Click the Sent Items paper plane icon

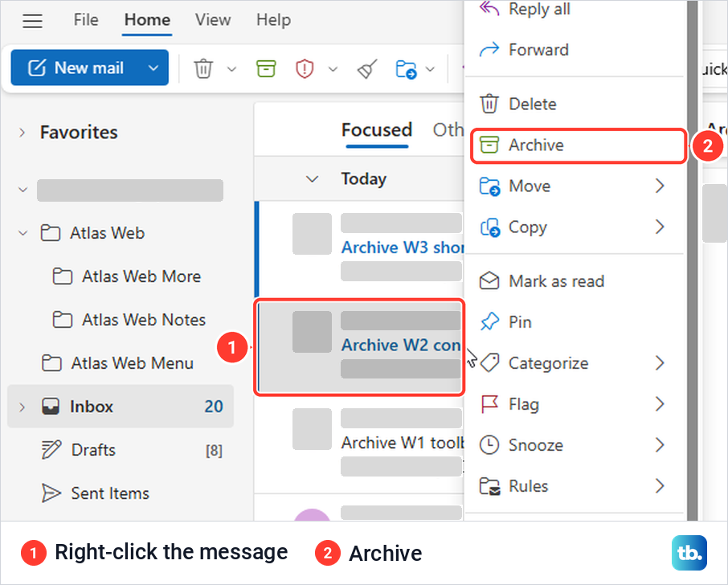click(51, 493)
